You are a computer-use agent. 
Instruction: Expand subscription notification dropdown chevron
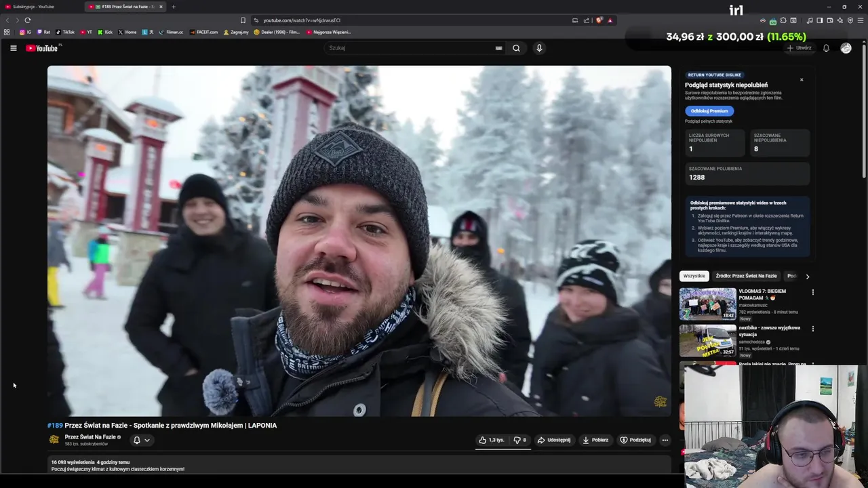click(x=147, y=440)
